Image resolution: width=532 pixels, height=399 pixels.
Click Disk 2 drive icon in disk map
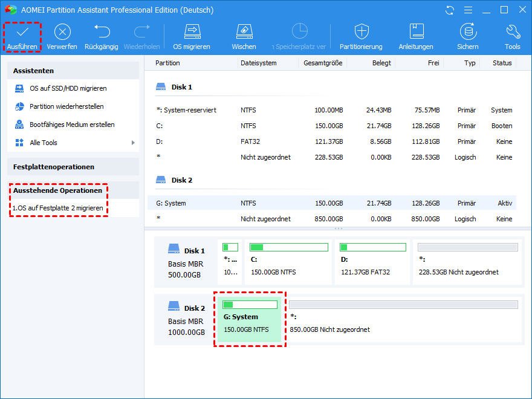[174, 306]
